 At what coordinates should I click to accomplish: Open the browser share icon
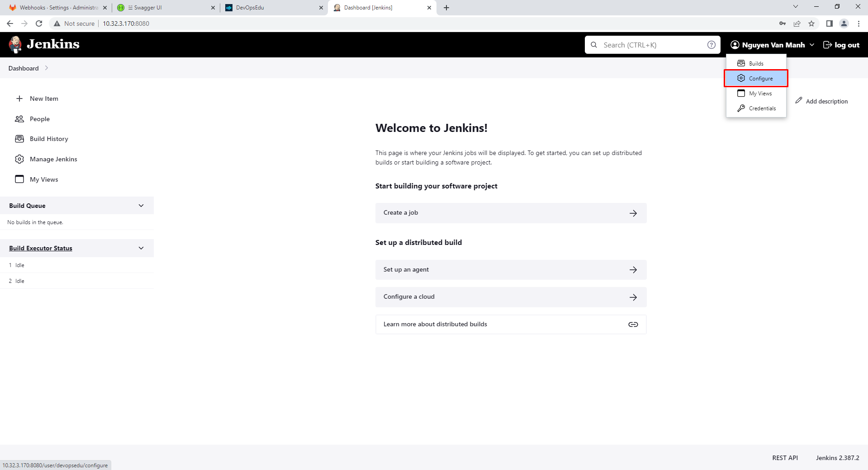click(797, 23)
